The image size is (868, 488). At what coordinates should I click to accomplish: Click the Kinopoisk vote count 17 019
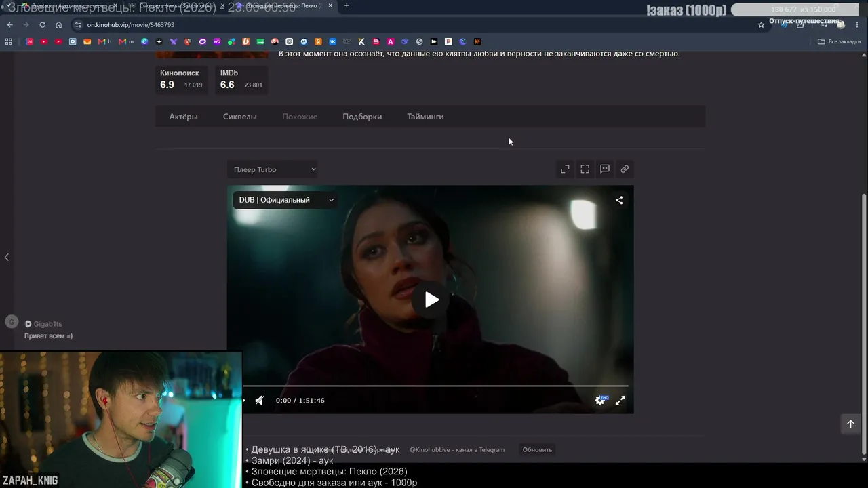tap(193, 85)
